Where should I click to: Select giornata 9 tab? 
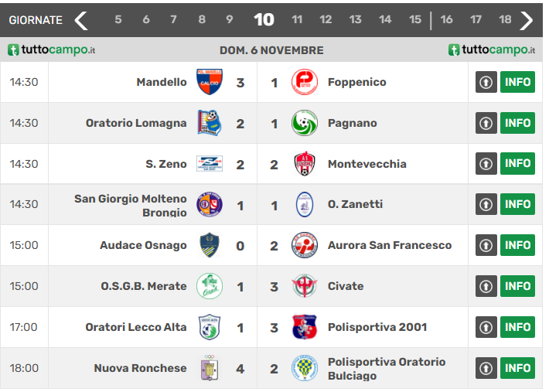(x=230, y=20)
